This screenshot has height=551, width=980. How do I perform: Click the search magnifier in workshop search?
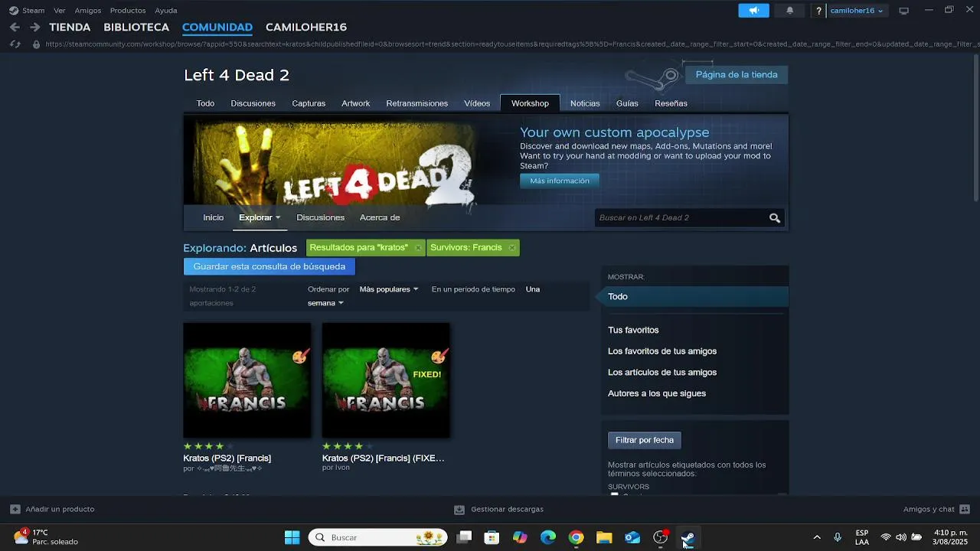point(775,218)
